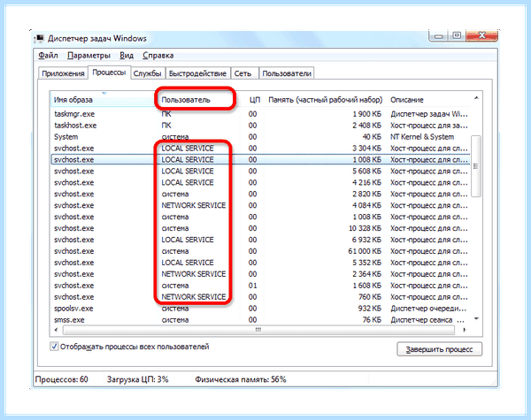This screenshot has width=531, height=420.
Task: Click the horizontal scrollbar thumb
Action: coord(258,330)
